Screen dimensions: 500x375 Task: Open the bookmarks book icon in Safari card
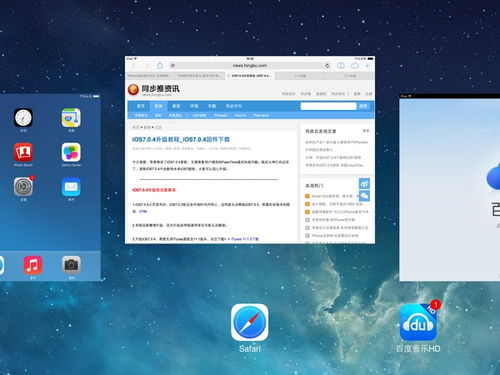pos(341,66)
